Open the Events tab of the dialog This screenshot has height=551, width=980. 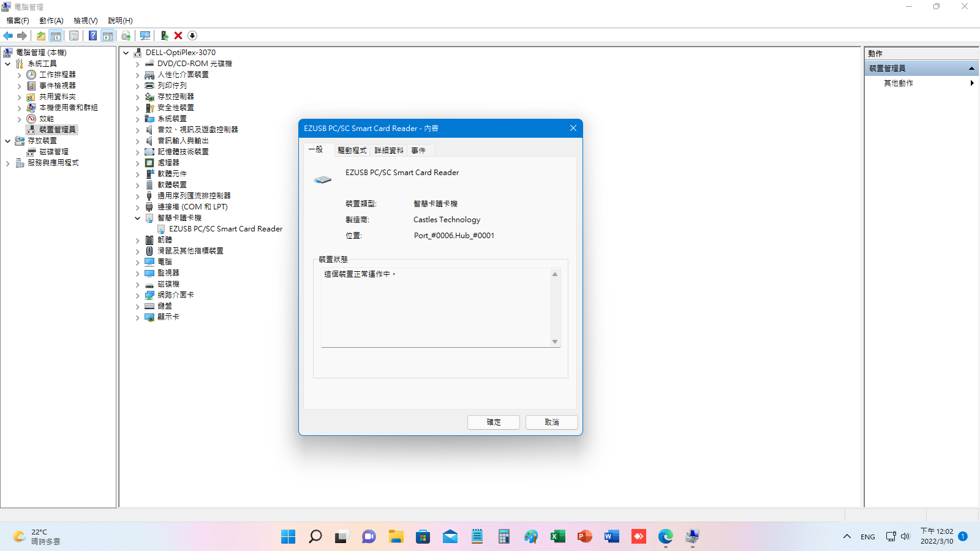point(419,150)
